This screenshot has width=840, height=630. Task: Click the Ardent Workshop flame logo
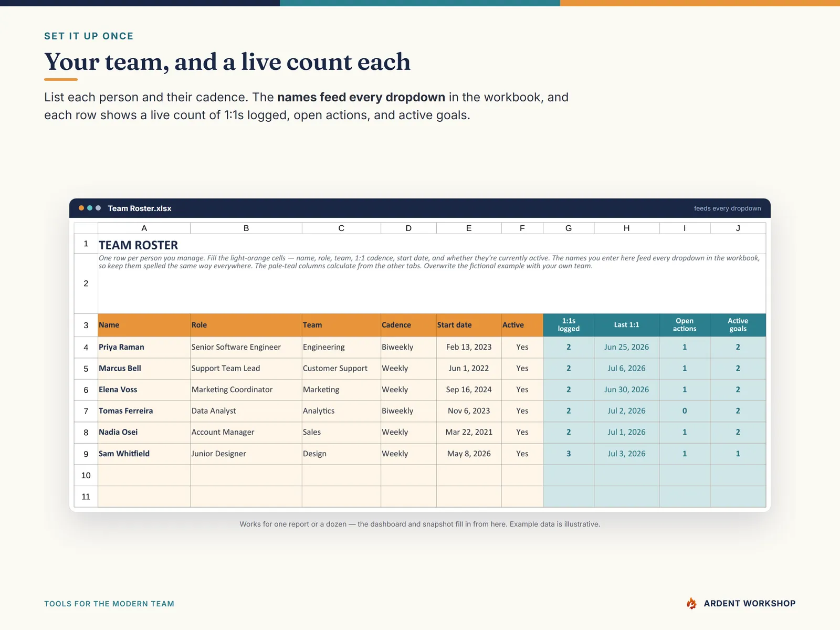point(691,603)
